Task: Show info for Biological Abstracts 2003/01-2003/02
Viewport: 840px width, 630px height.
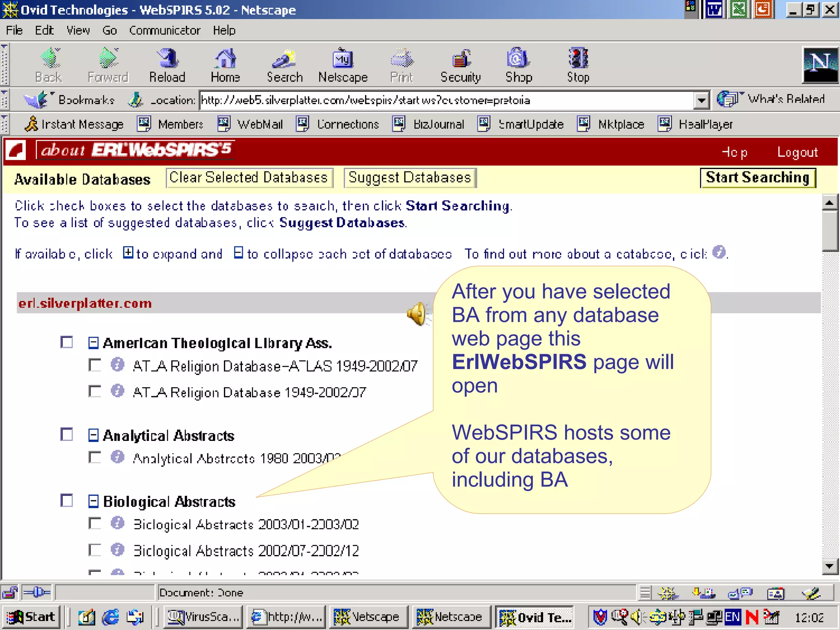Action: pyautogui.click(x=118, y=523)
